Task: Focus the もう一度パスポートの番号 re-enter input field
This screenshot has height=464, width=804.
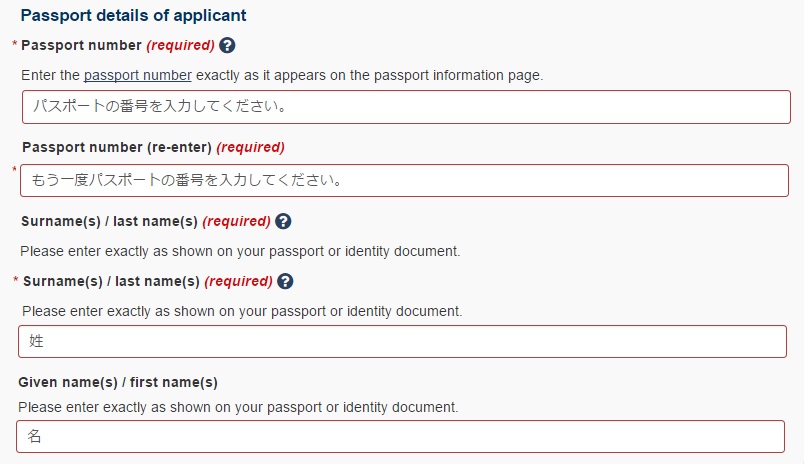Action: coord(404,180)
